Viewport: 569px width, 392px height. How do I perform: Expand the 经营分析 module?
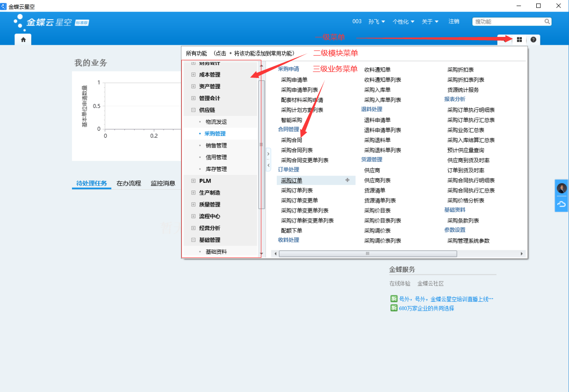(x=194, y=228)
